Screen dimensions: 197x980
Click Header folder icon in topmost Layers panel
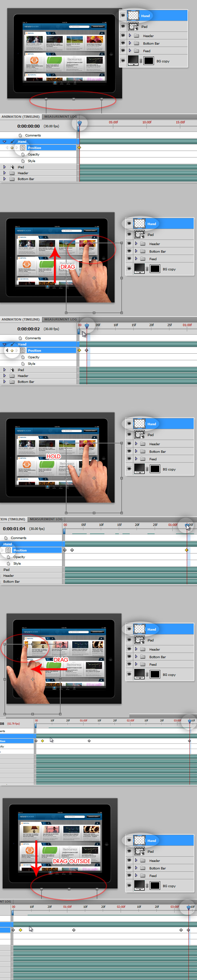[137, 36]
